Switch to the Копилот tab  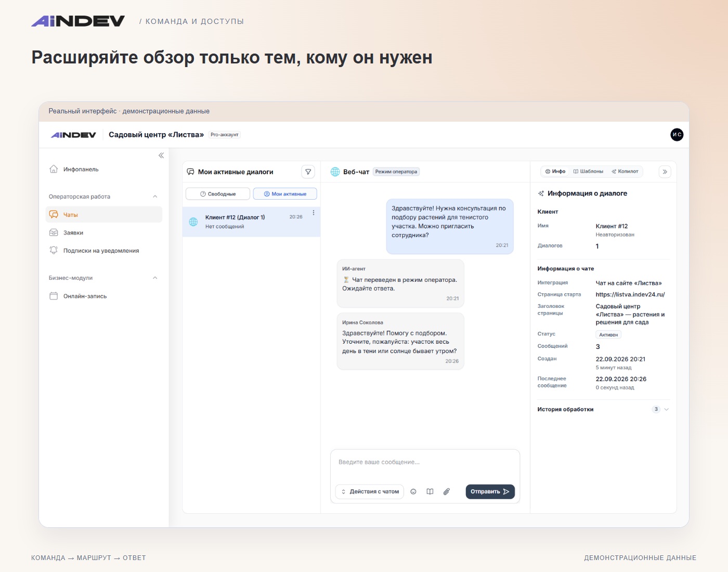[x=625, y=171]
